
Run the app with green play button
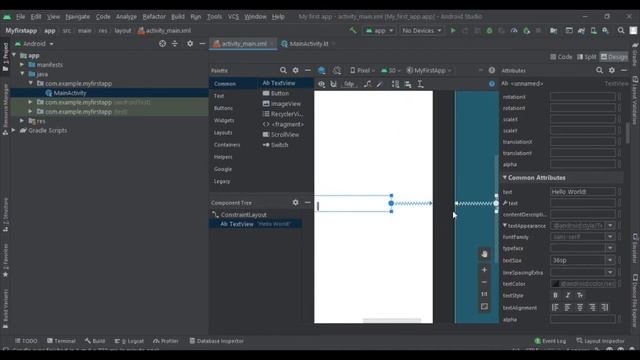(x=453, y=31)
